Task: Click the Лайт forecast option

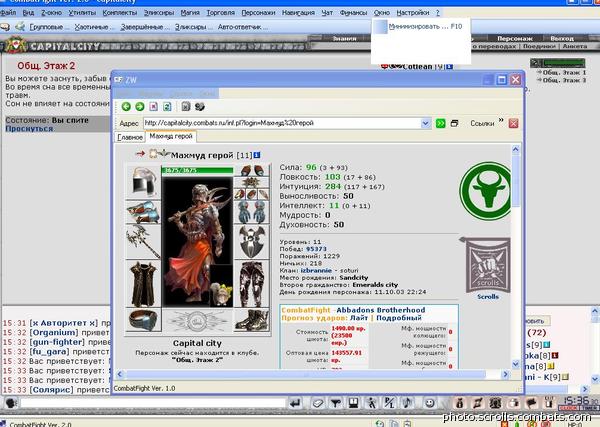Action: [359, 318]
